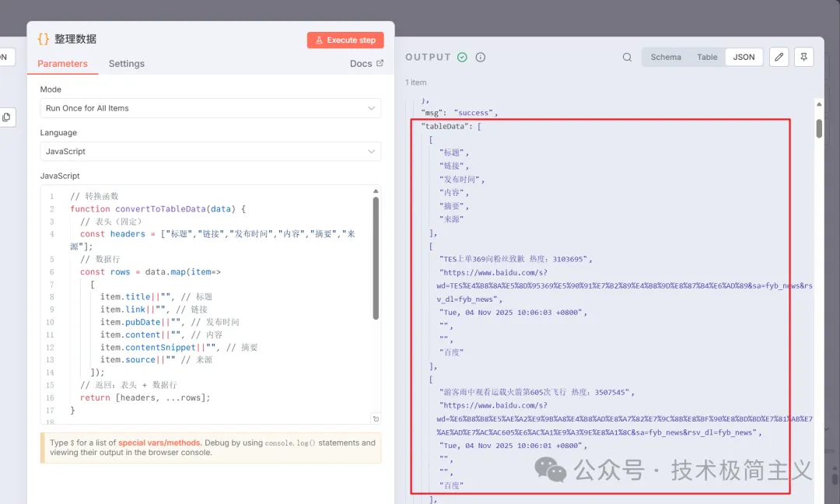Click the output info icon
Screen dimensions: 840x504
pyautogui.click(x=481, y=58)
